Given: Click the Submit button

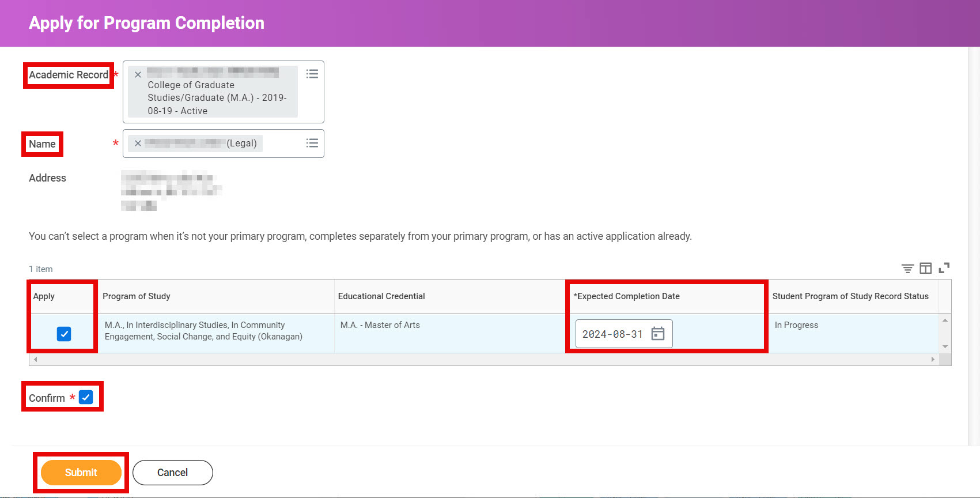Looking at the screenshot, I should (x=81, y=473).
